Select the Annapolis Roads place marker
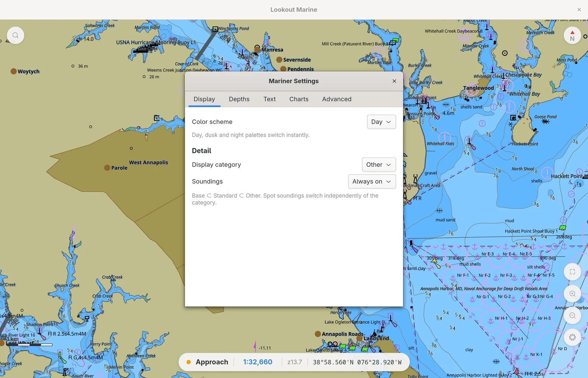This screenshot has height=378, width=588. (318, 334)
